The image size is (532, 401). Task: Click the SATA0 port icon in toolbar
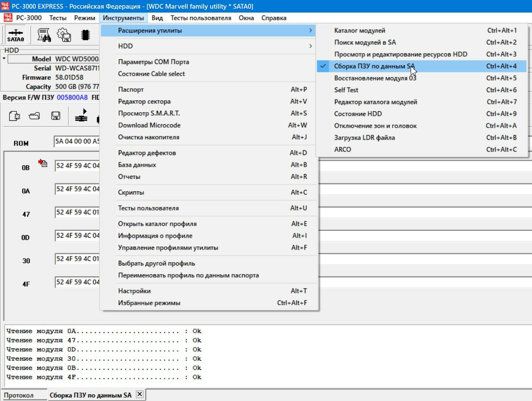(16, 35)
